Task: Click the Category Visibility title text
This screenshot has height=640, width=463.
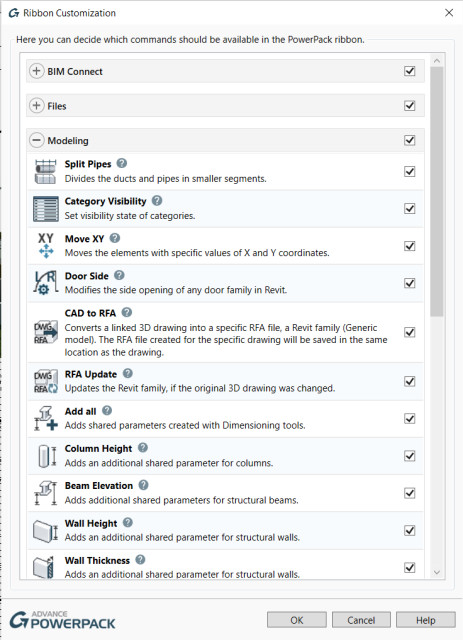Action: point(105,201)
